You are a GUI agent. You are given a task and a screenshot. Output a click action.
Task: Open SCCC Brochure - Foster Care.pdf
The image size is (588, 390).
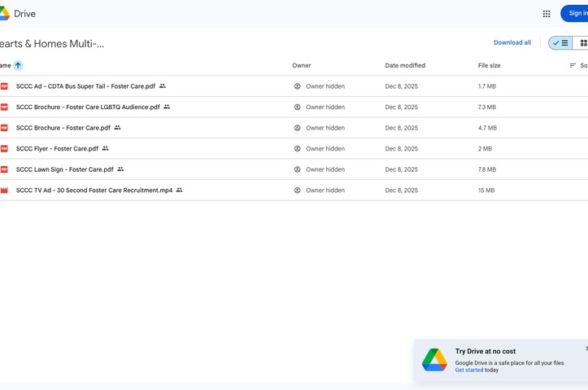(63, 128)
